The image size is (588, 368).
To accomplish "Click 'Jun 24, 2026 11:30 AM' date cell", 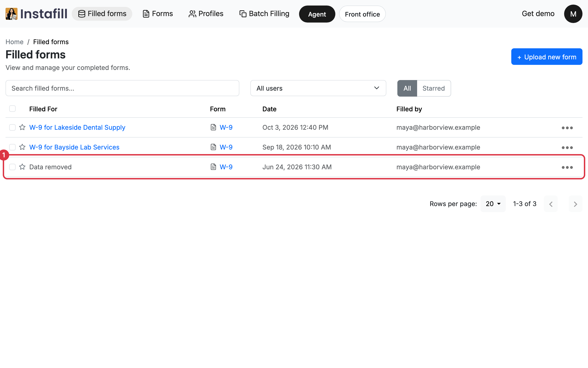I will pyautogui.click(x=297, y=167).
